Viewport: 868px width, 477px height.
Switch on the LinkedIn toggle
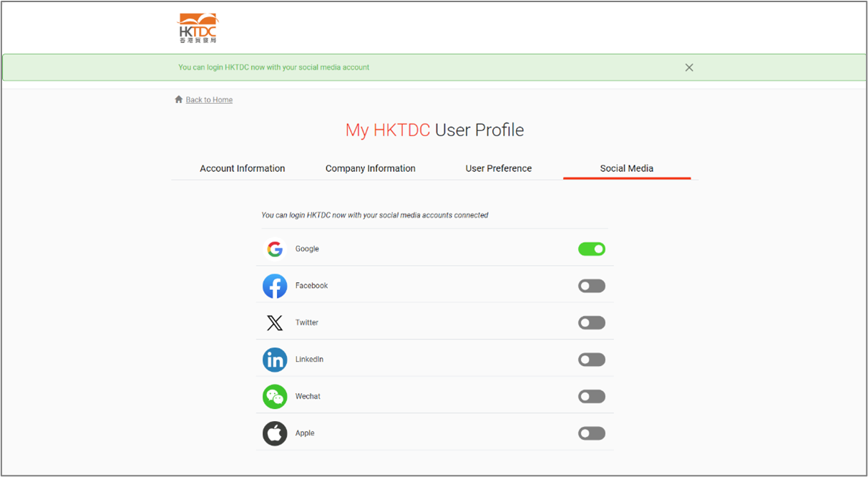tap(592, 360)
